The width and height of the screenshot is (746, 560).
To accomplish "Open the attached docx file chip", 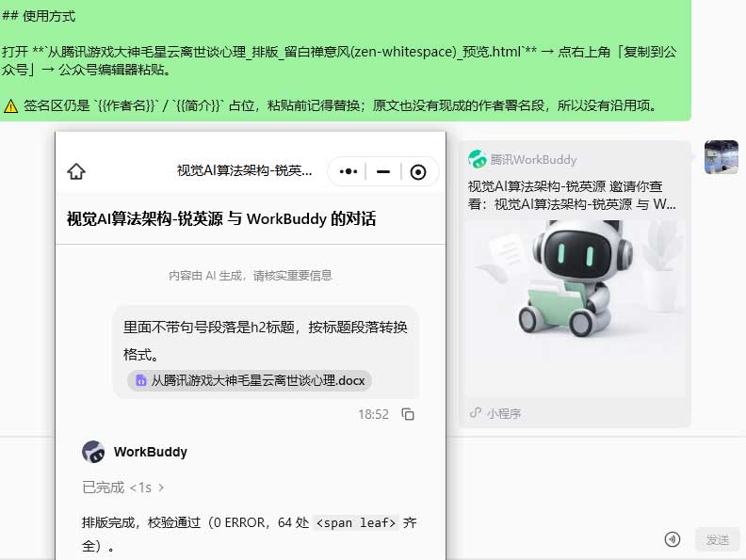I will click(250, 380).
